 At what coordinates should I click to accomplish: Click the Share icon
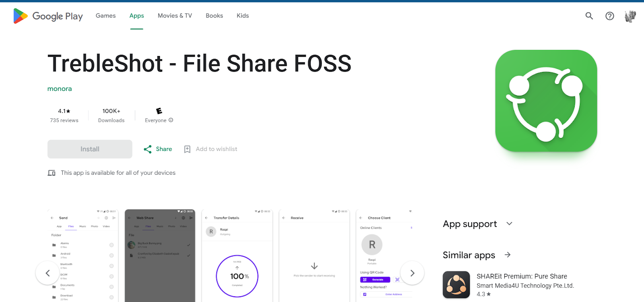point(148,149)
